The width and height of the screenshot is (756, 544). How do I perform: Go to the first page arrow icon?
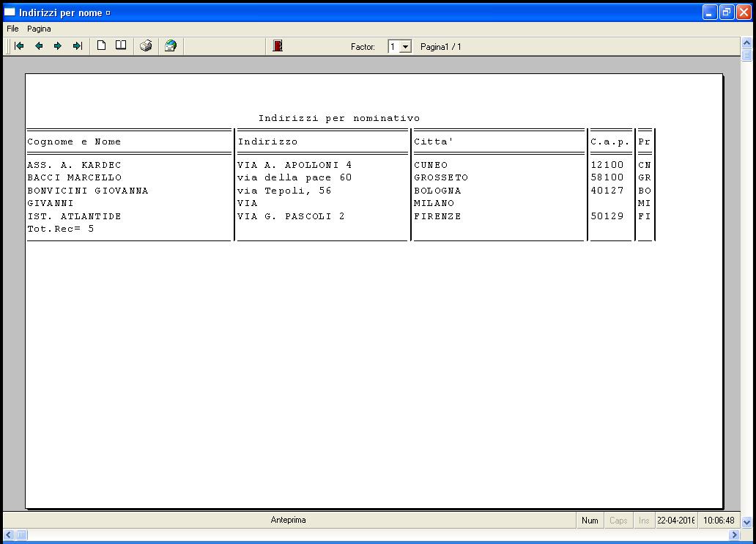pos(19,46)
